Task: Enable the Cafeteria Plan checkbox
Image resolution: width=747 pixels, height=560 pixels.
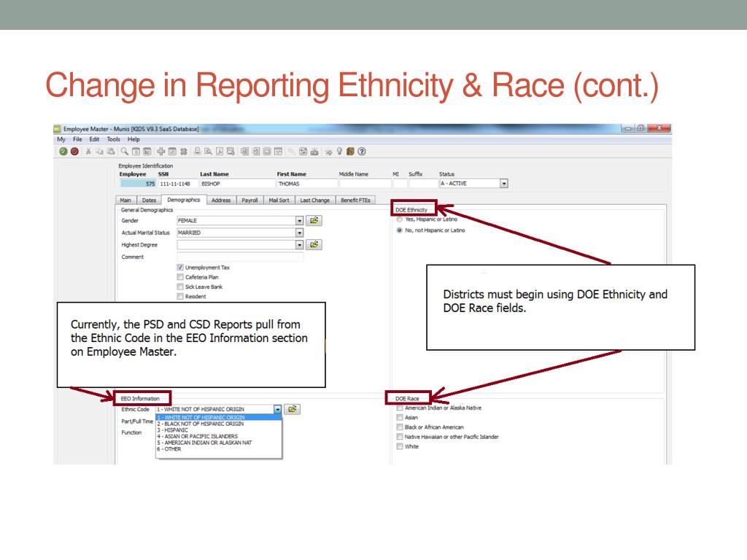Action: pyautogui.click(x=180, y=277)
